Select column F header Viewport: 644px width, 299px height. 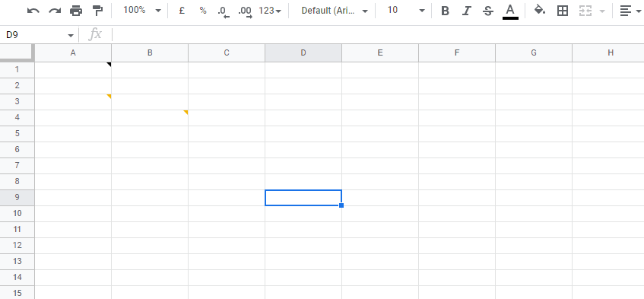457,53
